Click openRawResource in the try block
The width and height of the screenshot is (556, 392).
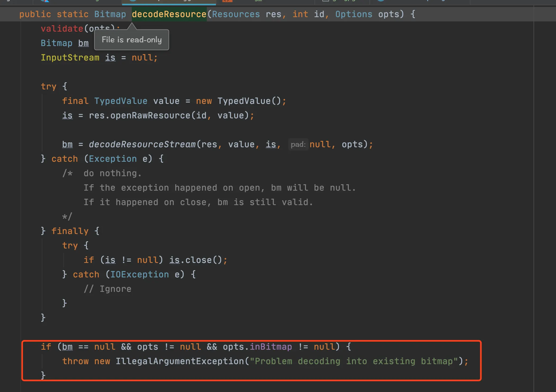click(x=150, y=116)
